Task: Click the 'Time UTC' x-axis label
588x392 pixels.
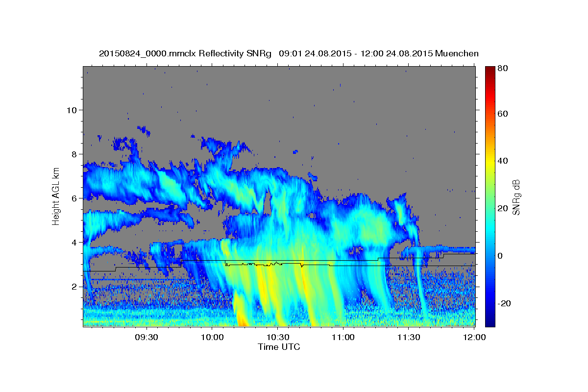Action: [x=279, y=347]
